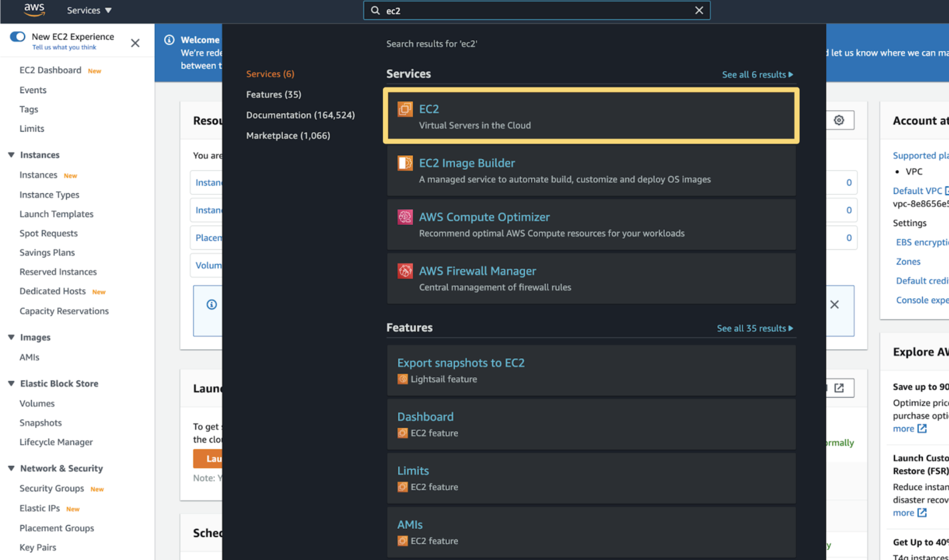The height and width of the screenshot is (560, 949).
Task: Click the AWS Compute Optimizer icon
Action: (x=405, y=217)
